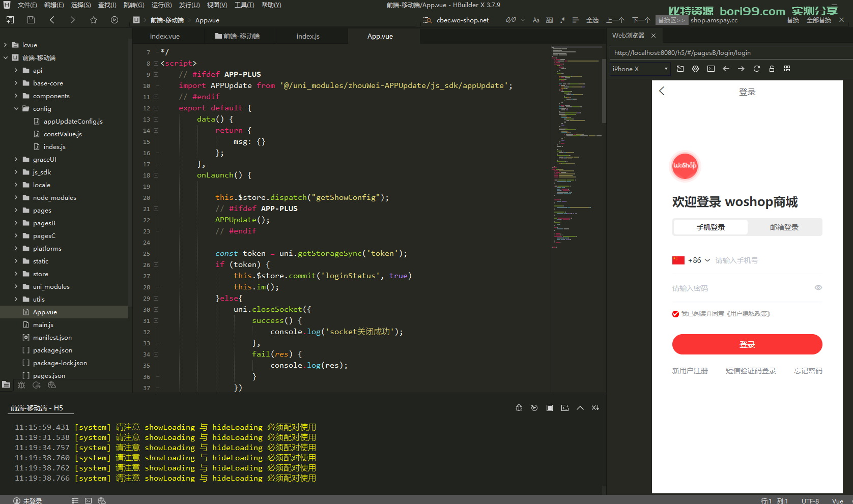Open +86 country code dropdown
This screenshot has width=853, height=504.
click(x=699, y=260)
